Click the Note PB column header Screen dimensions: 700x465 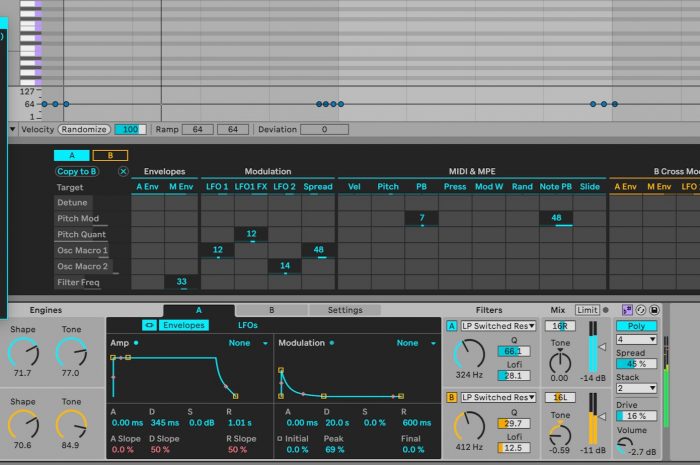556,187
